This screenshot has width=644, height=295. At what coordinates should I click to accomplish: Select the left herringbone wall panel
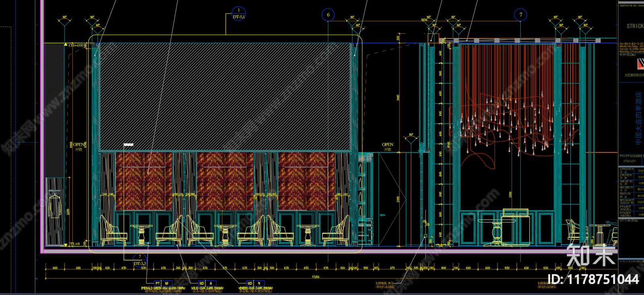tap(144, 181)
